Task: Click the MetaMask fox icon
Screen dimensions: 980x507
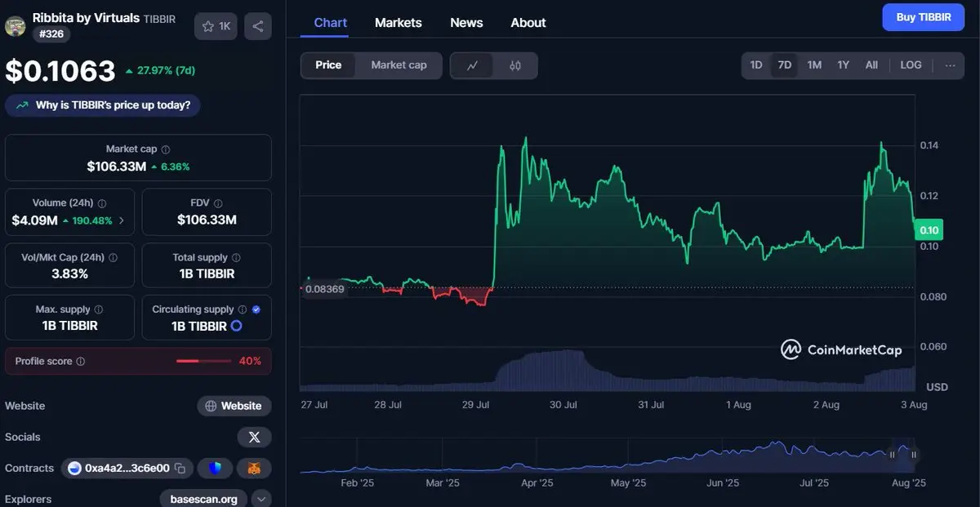Action: coord(254,468)
